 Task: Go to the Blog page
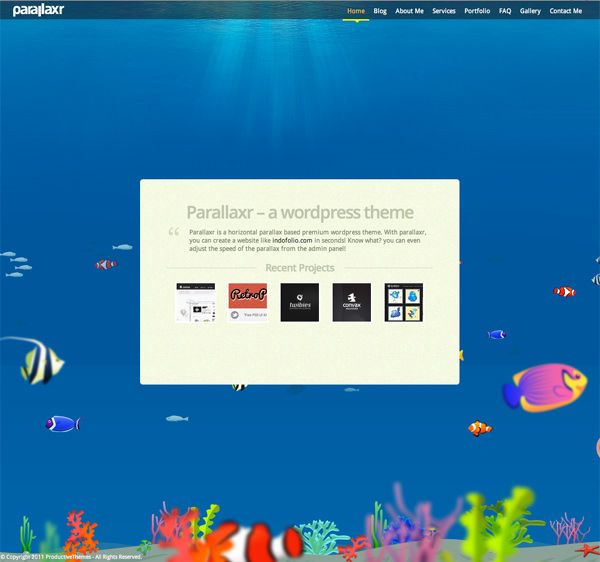[x=380, y=11]
